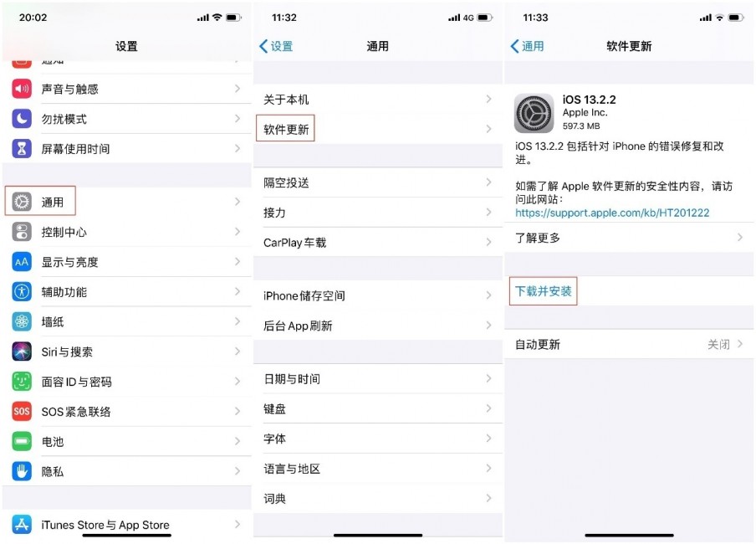Open Learn More (了解更多) row
Viewport: 756px width, 544px height.
tap(629, 238)
